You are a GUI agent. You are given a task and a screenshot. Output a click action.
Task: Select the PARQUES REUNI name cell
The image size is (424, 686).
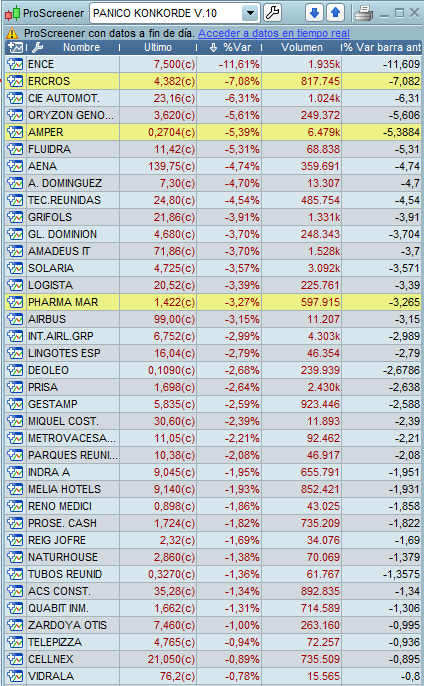pyautogui.click(x=73, y=455)
